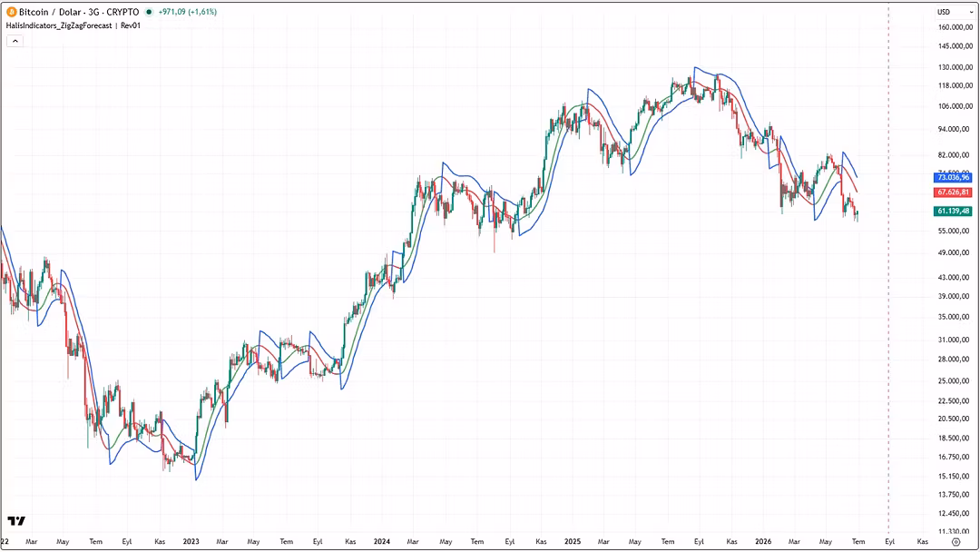Click the +971,09 (+1,61%) price change value
980x552 pixels.
point(188,12)
